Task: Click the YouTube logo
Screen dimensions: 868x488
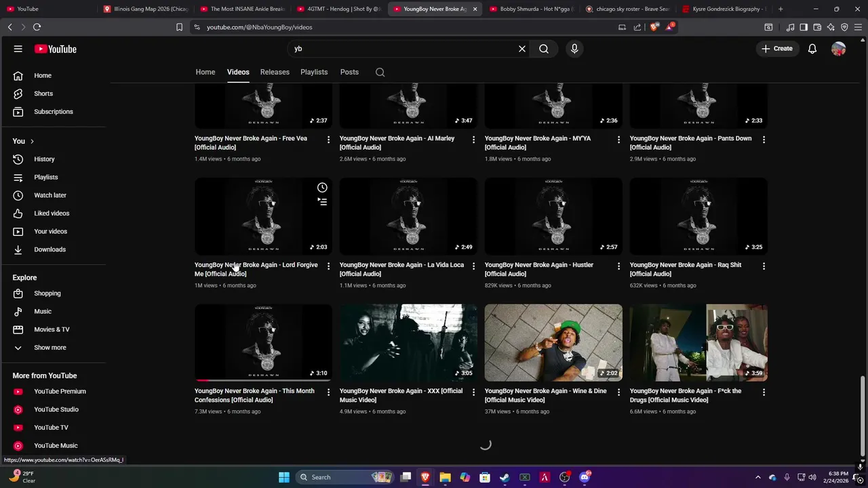Action: click(x=56, y=49)
